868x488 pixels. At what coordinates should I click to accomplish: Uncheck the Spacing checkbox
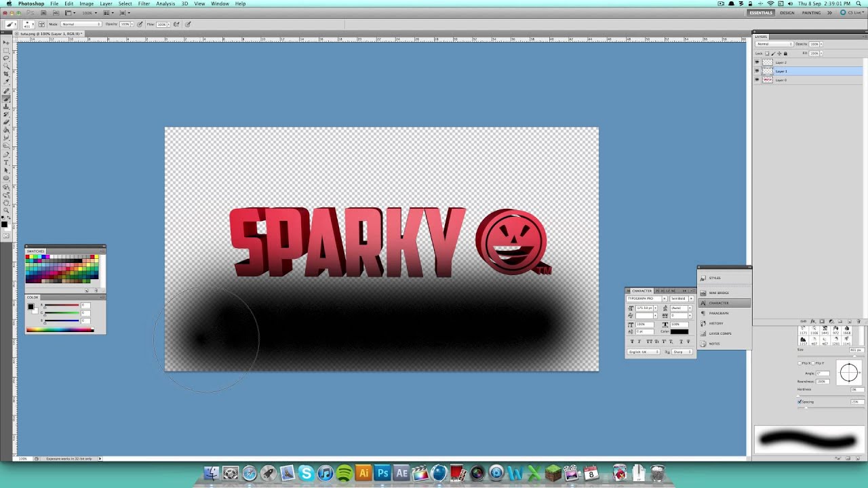click(800, 402)
